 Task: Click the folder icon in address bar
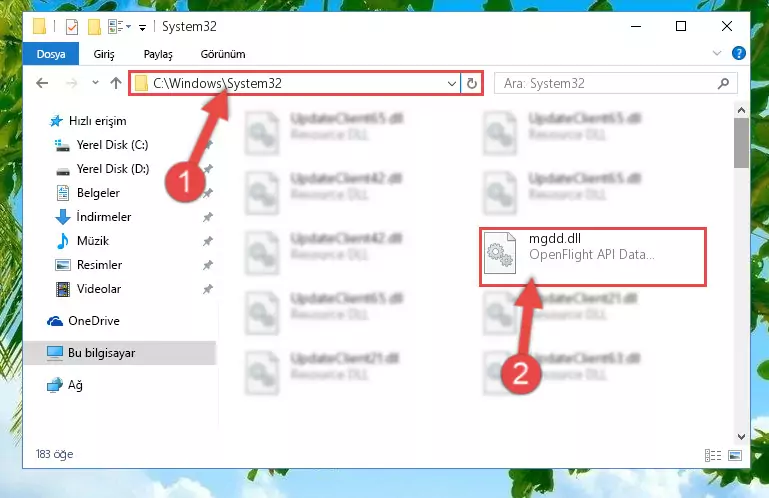coord(141,83)
